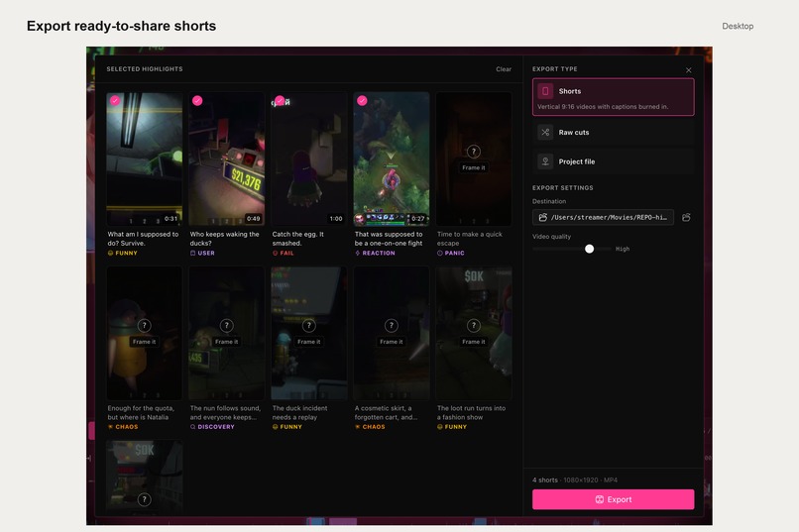The height and width of the screenshot is (532, 799).
Task: Browse for destination folder icon
Action: pyautogui.click(x=686, y=217)
